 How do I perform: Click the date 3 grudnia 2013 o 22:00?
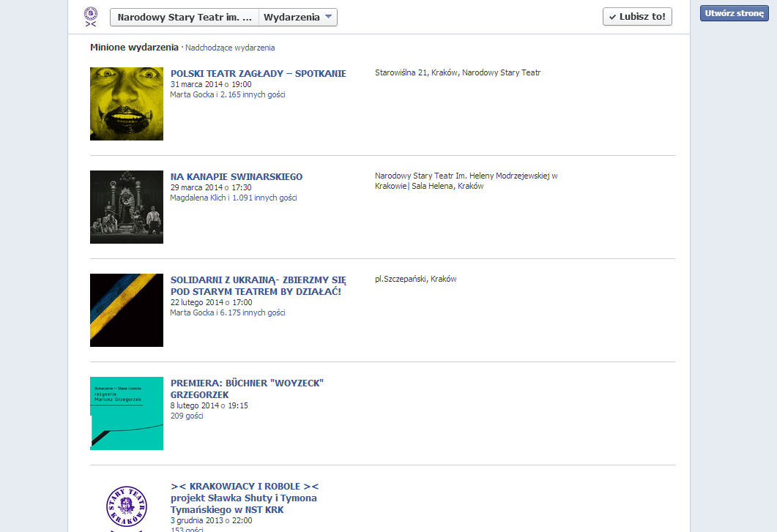tap(211, 520)
